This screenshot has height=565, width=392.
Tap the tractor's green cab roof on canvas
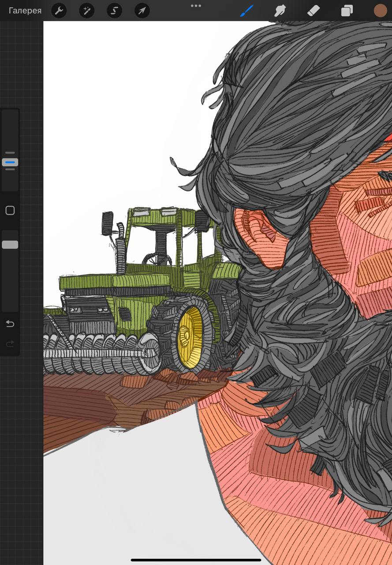coord(154,213)
